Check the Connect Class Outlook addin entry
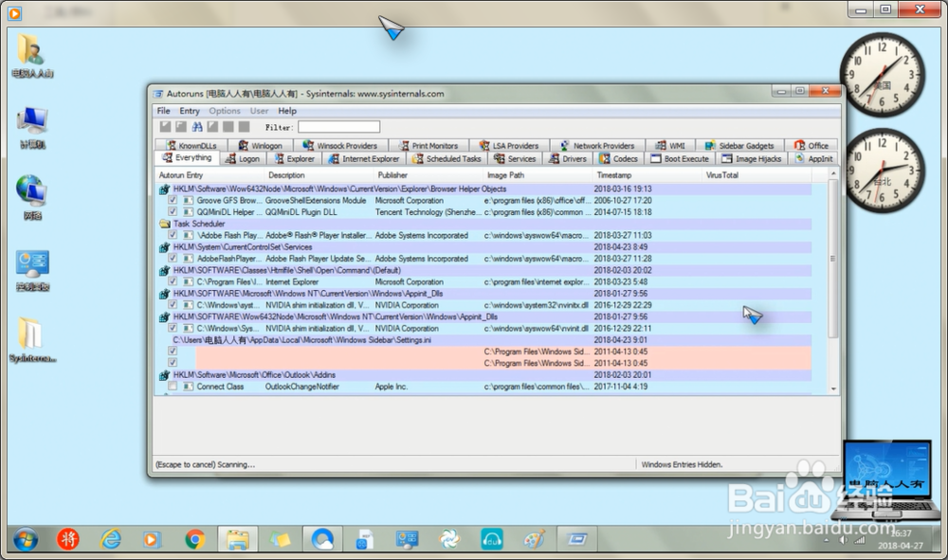Screen dimensions: 948x560 point(173,386)
